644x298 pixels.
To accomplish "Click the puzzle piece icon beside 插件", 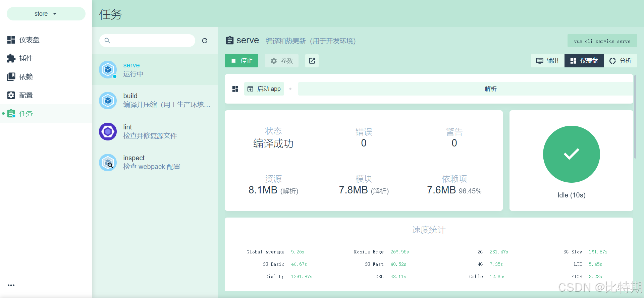I will pos(11,58).
